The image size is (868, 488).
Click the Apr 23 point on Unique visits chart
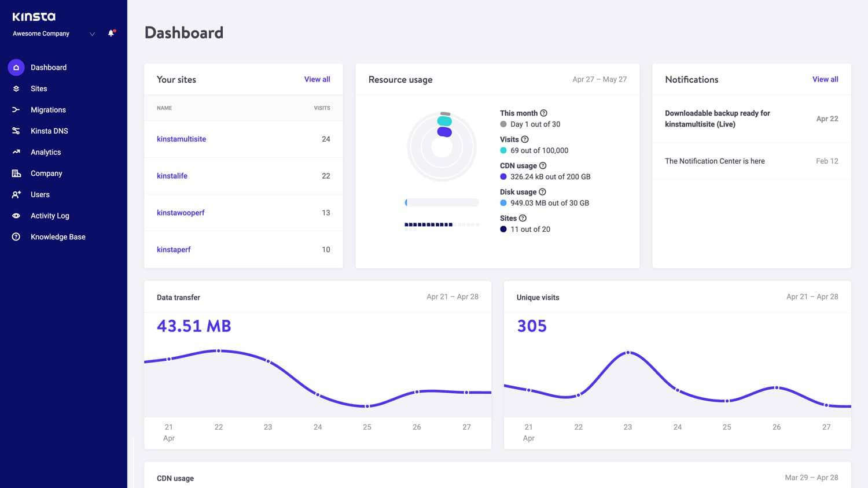tap(628, 352)
